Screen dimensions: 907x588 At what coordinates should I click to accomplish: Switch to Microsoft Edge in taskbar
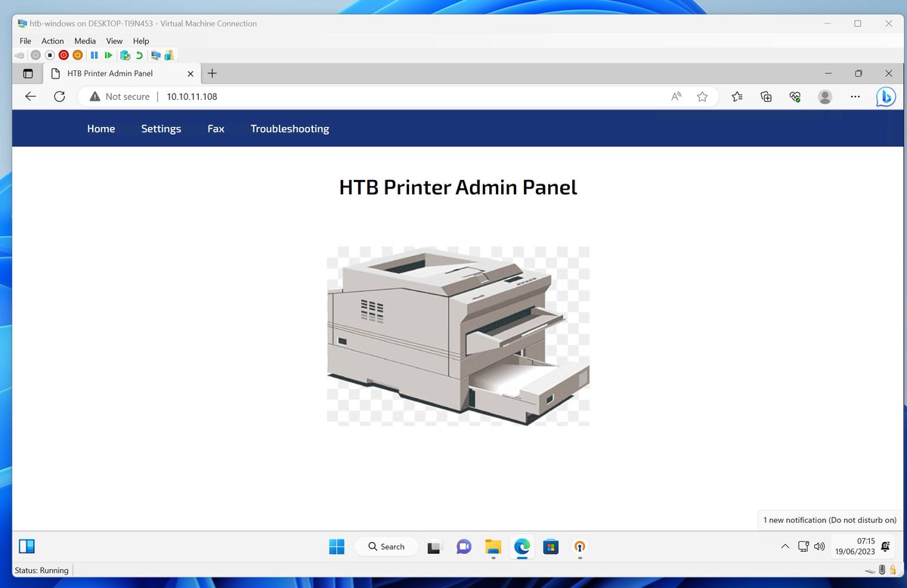tap(522, 546)
